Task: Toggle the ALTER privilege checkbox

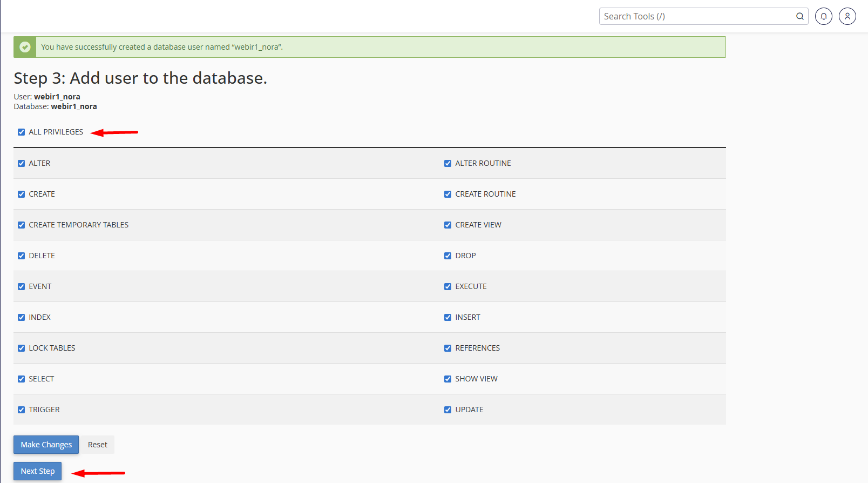Action: tap(22, 163)
